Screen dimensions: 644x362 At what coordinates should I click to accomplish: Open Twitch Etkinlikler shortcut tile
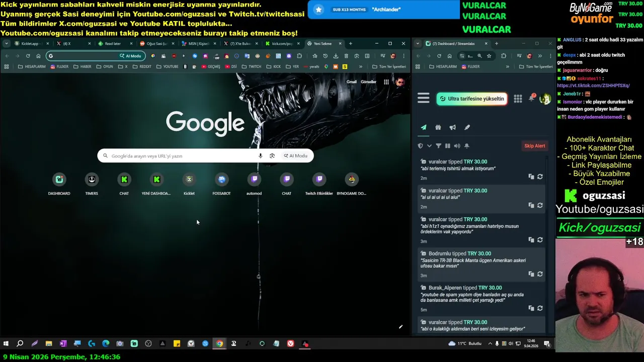click(319, 184)
